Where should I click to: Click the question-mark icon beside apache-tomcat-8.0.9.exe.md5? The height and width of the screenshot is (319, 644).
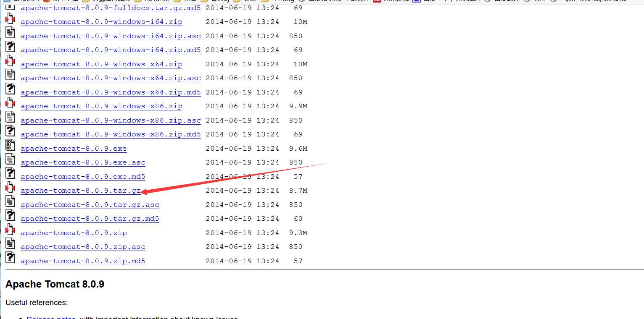point(10,173)
